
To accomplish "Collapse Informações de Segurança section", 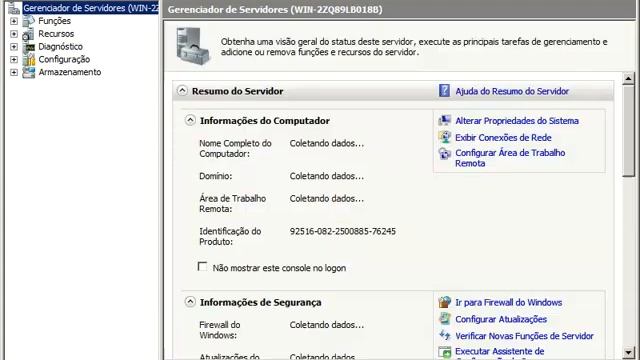I will [x=190, y=302].
